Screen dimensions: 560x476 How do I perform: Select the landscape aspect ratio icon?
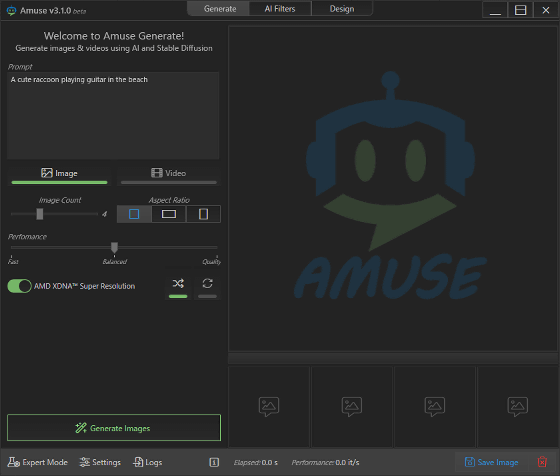(x=169, y=214)
